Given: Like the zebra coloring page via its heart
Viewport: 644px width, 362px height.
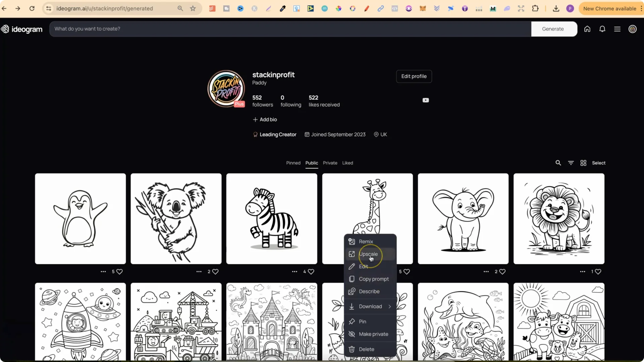Looking at the screenshot, I should click(x=312, y=271).
